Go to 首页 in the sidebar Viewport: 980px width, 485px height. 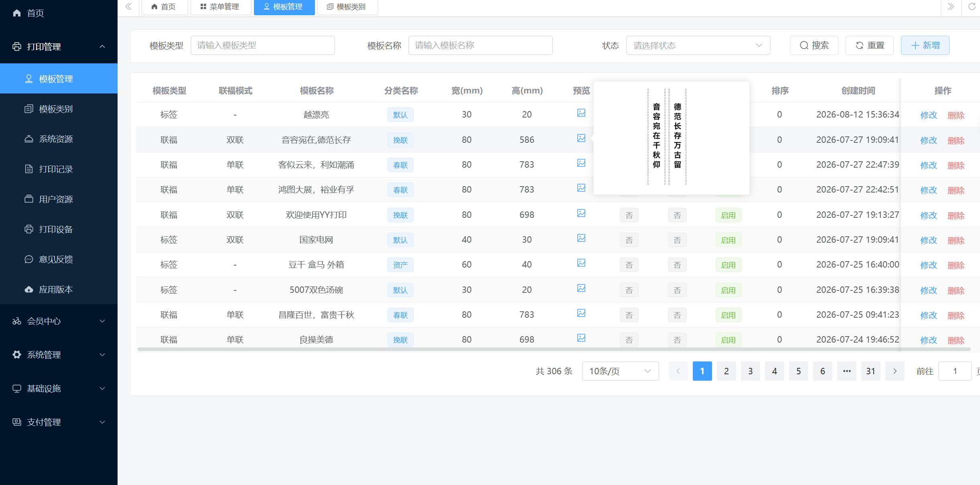click(59, 13)
